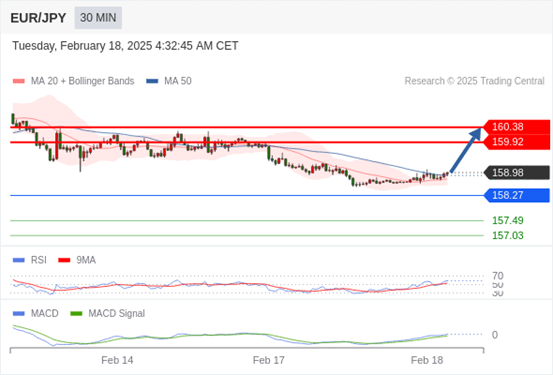
Task: Toggle the 9MA legend entry
Action: coord(77,260)
